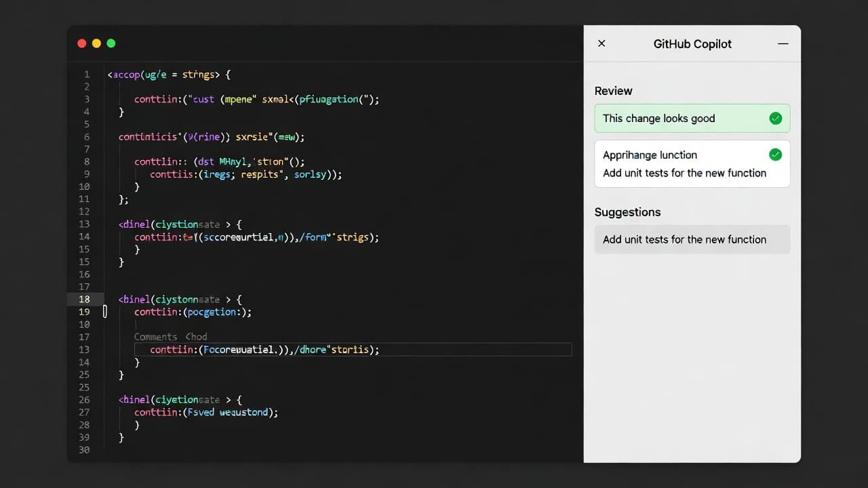The height and width of the screenshot is (488, 868).
Task: Click the yellow minimize button of the editor window
Action: 96,43
